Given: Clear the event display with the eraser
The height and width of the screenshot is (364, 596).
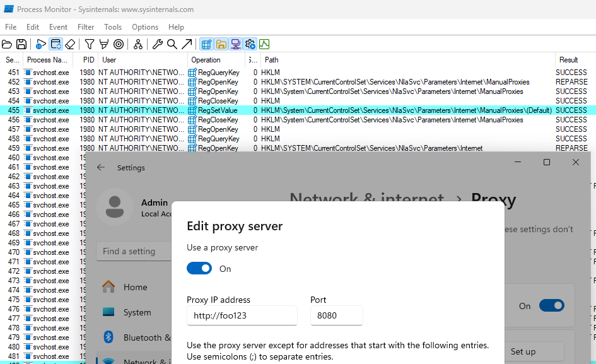Looking at the screenshot, I should (70, 44).
